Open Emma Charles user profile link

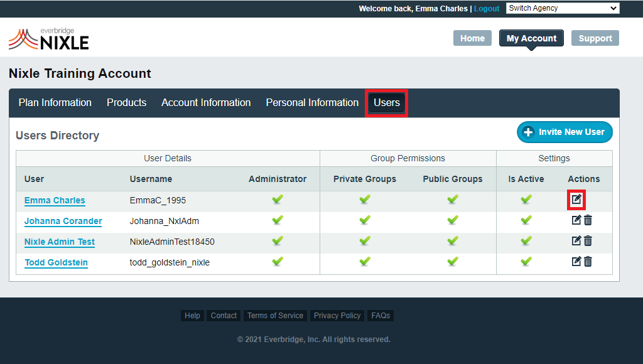point(55,200)
